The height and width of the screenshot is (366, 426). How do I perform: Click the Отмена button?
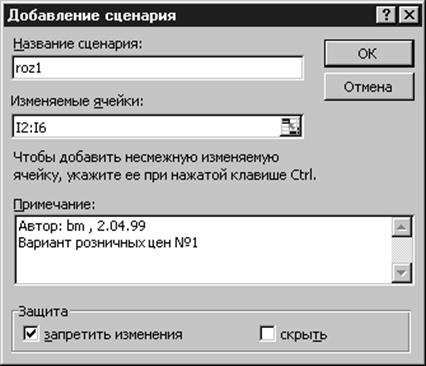pyautogui.click(x=369, y=87)
